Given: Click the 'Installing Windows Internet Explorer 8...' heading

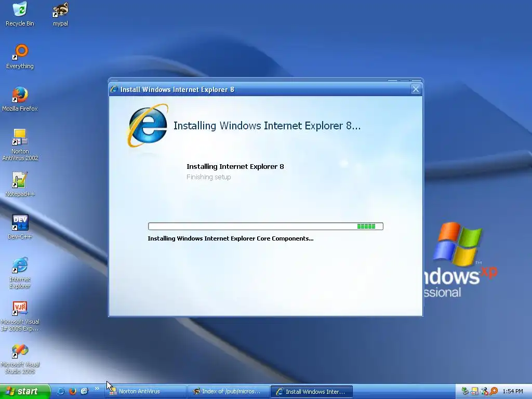Looking at the screenshot, I should 267,126.
